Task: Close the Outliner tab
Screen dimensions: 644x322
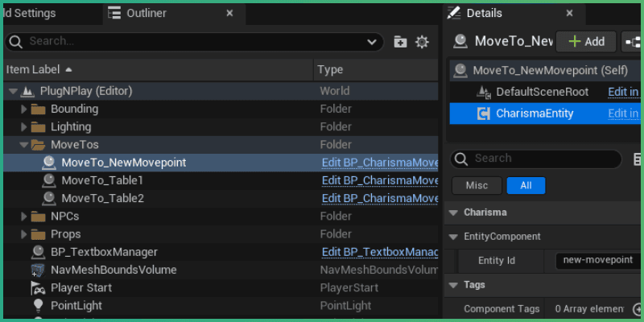Action: 229,14
